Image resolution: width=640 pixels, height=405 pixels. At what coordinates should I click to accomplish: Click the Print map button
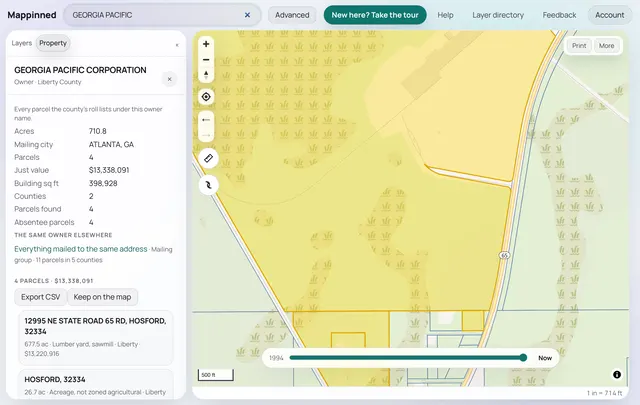tap(579, 46)
